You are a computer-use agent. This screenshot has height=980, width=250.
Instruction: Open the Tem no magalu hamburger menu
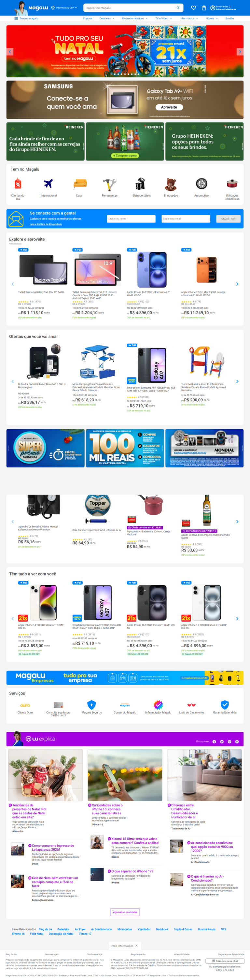coord(26,18)
